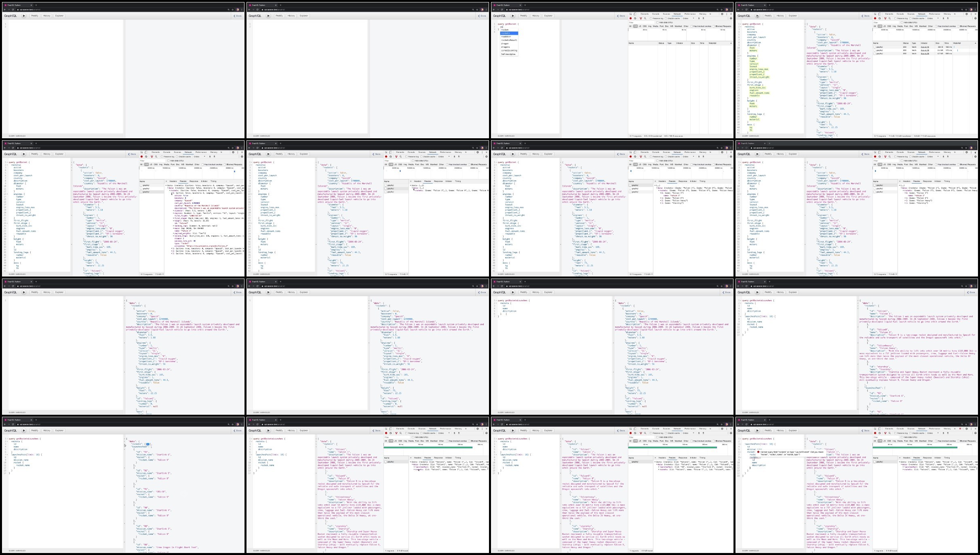In the yellow-highlighted query frame, click the hovered Execute button

(x=757, y=16)
